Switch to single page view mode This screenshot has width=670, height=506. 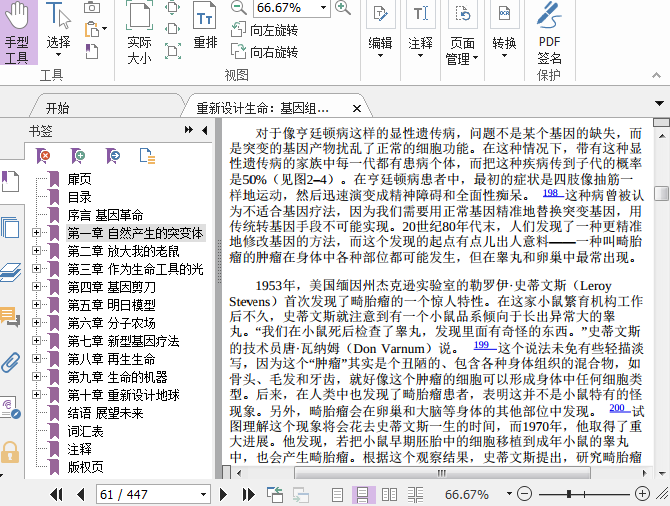click(x=338, y=495)
